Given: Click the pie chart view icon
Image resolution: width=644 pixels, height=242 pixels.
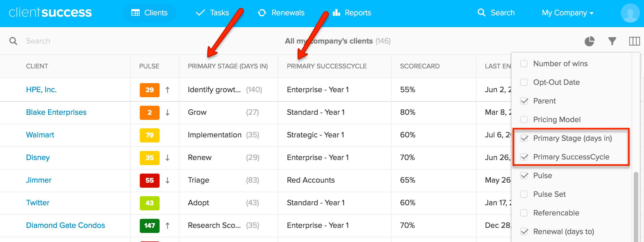Looking at the screenshot, I should point(590,41).
